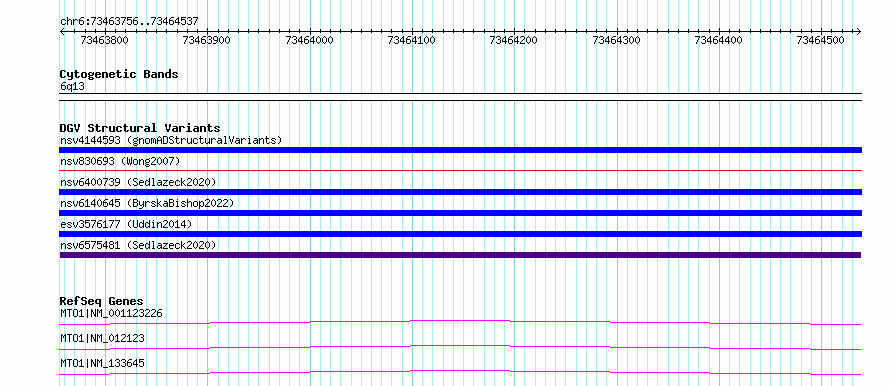Click the 6q13 band label
Screen dimensions: 890x386
[x=72, y=87]
